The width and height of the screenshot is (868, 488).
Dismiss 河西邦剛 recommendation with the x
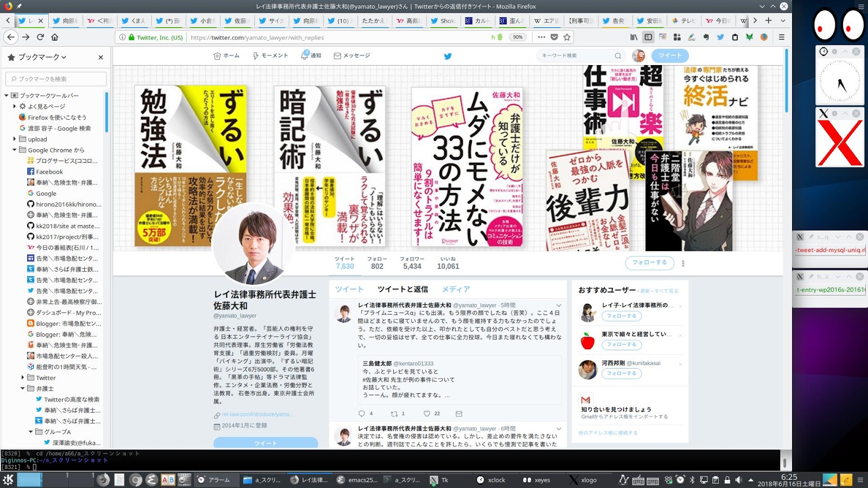point(680,364)
